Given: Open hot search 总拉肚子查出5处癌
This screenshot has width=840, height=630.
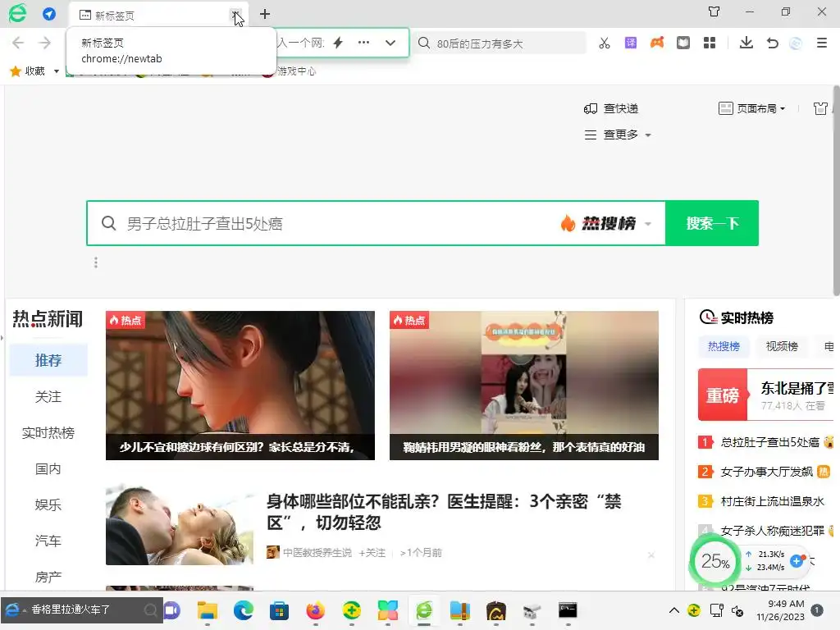Looking at the screenshot, I should coord(769,442).
